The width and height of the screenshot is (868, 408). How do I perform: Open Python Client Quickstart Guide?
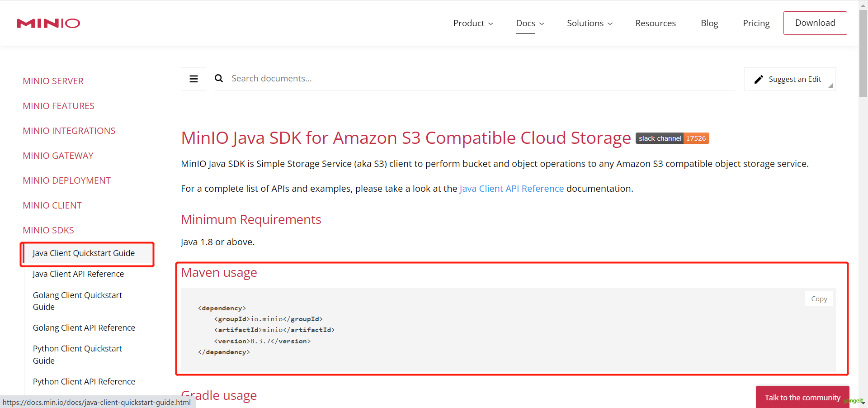(77, 355)
